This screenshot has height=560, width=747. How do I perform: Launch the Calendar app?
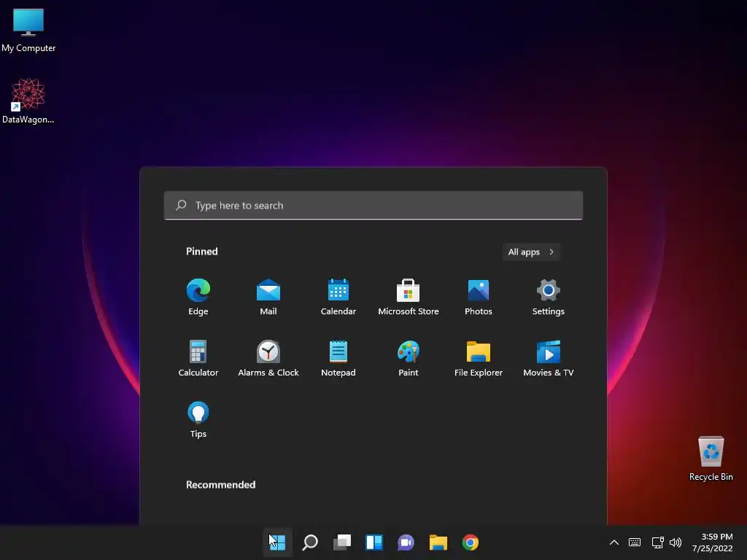click(338, 297)
